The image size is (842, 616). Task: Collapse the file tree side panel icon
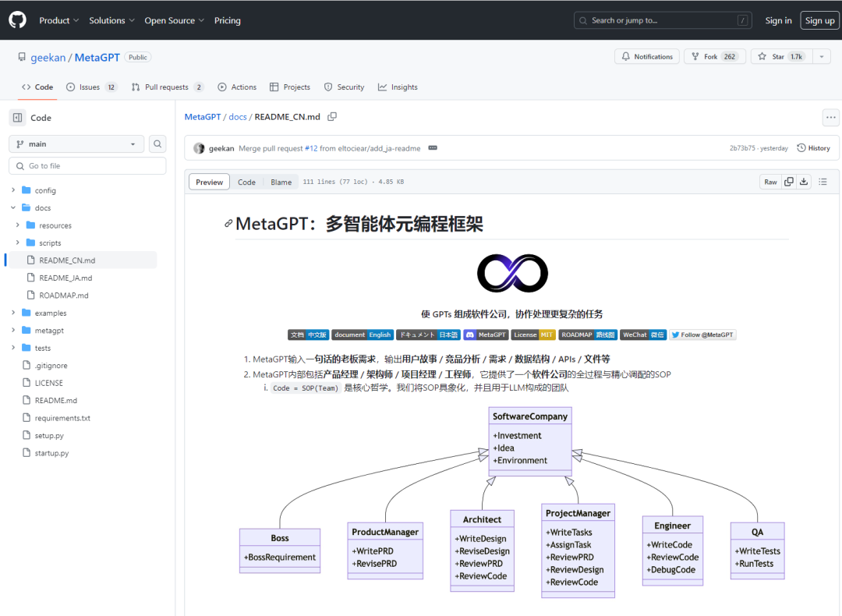click(18, 118)
